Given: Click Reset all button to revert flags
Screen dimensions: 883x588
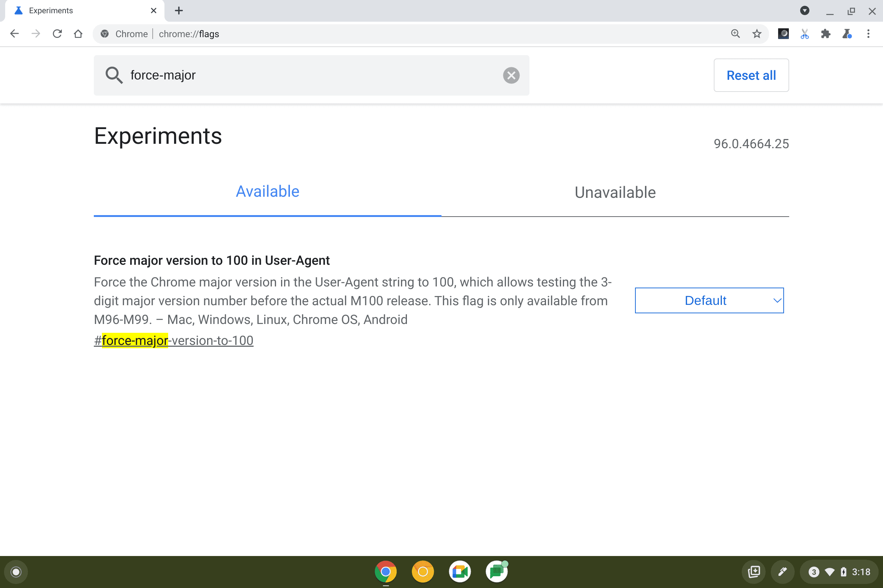Looking at the screenshot, I should 751,75.
